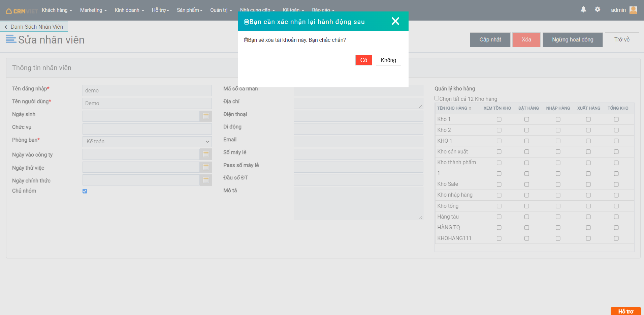Open the Sản phẩm menu

pyautogui.click(x=189, y=10)
